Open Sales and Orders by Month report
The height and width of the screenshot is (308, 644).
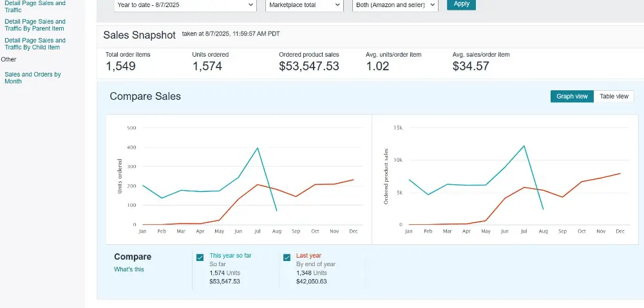[33, 78]
